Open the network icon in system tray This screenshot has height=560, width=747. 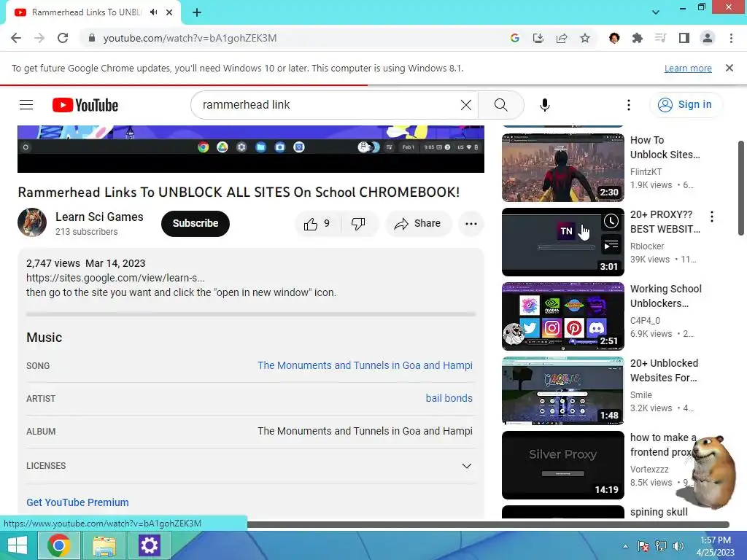[x=661, y=546]
